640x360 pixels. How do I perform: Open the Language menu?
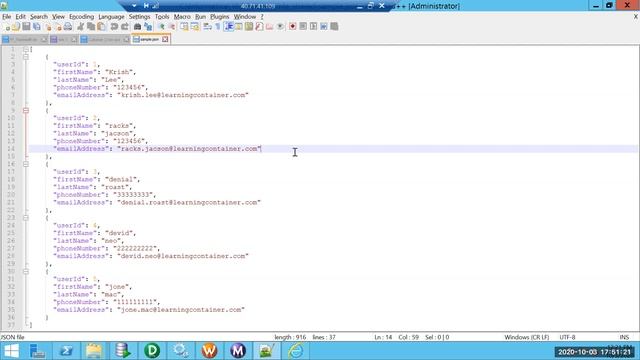click(x=111, y=17)
